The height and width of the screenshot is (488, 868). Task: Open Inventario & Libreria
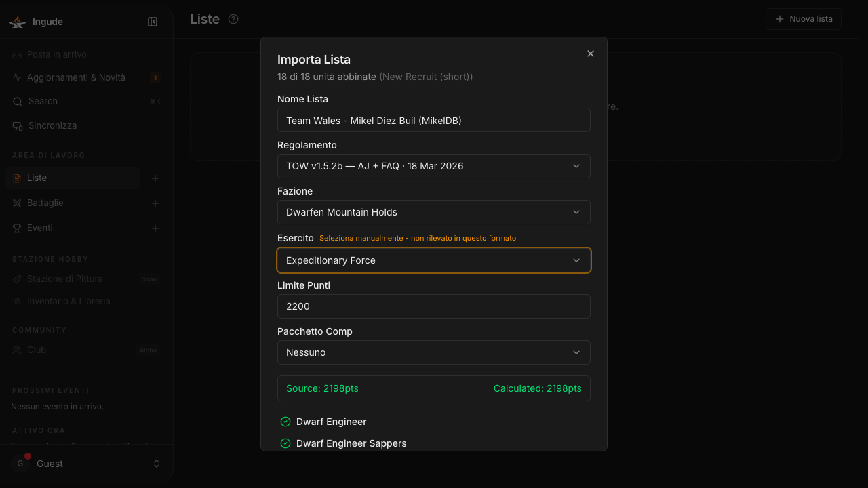click(x=68, y=302)
